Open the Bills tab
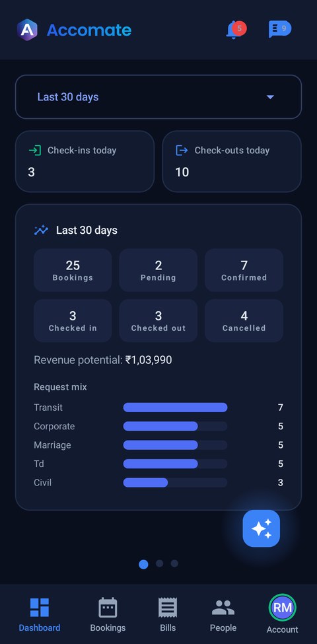Viewport: 317px width, 644px height. tap(168, 614)
